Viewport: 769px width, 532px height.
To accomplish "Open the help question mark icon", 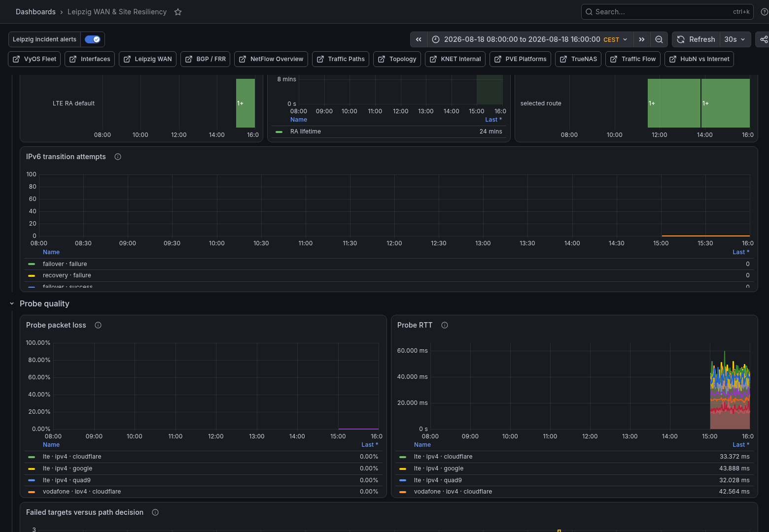I will [x=765, y=12].
